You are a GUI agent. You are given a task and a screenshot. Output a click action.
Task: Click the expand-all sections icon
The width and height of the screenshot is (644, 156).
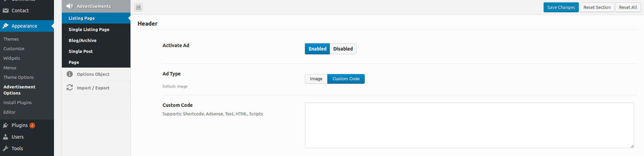(x=138, y=7)
